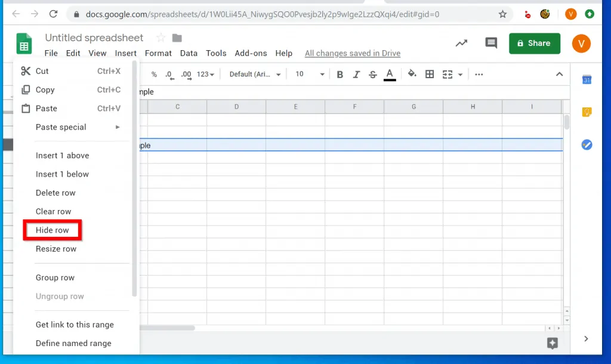
Task: Bookmark this page in the address bar
Action: (503, 13)
